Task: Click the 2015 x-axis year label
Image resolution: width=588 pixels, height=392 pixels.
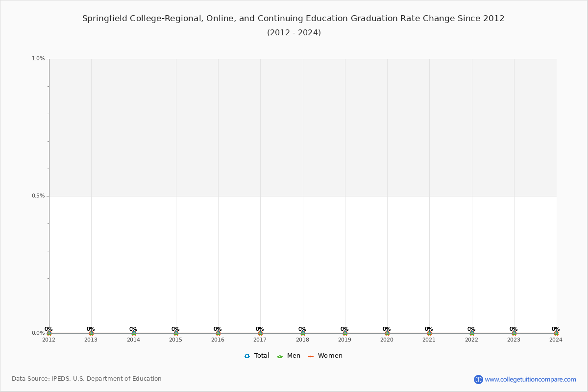Action: click(175, 340)
